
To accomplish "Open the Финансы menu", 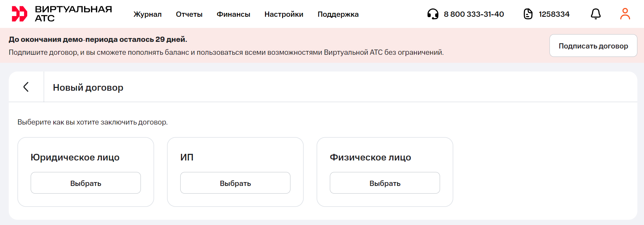I will 233,14.
